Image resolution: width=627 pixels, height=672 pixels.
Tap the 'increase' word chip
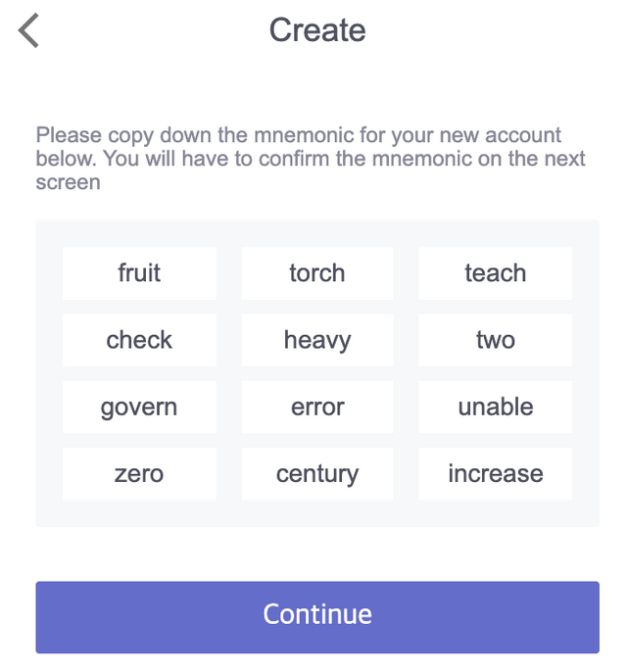pyautogui.click(x=495, y=474)
